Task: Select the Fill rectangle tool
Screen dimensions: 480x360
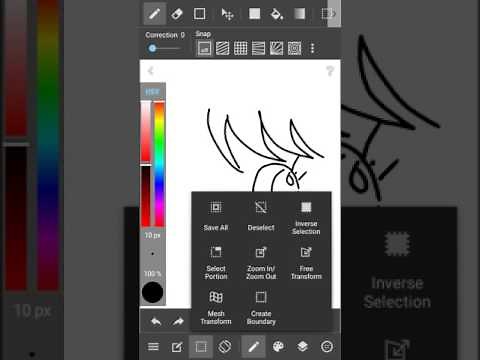Action: click(x=255, y=14)
